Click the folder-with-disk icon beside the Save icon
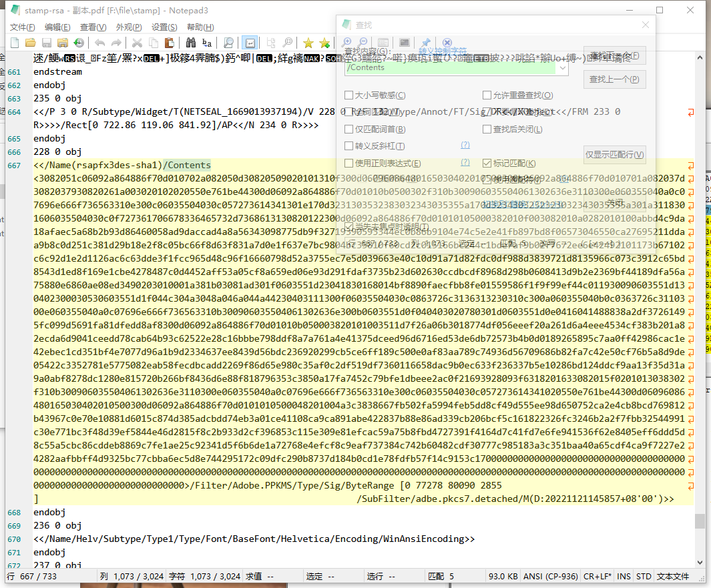Screen dimensions: 711x588 tap(63, 43)
